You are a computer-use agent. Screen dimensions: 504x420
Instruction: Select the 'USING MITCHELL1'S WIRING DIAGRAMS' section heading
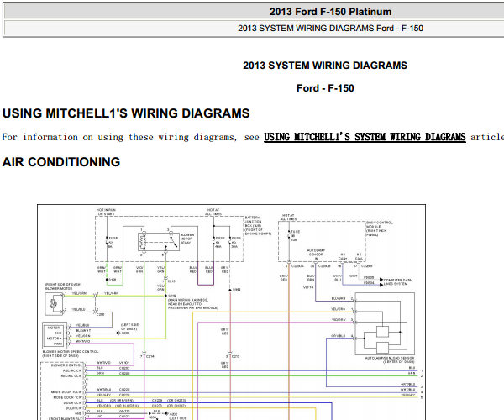pos(126,113)
